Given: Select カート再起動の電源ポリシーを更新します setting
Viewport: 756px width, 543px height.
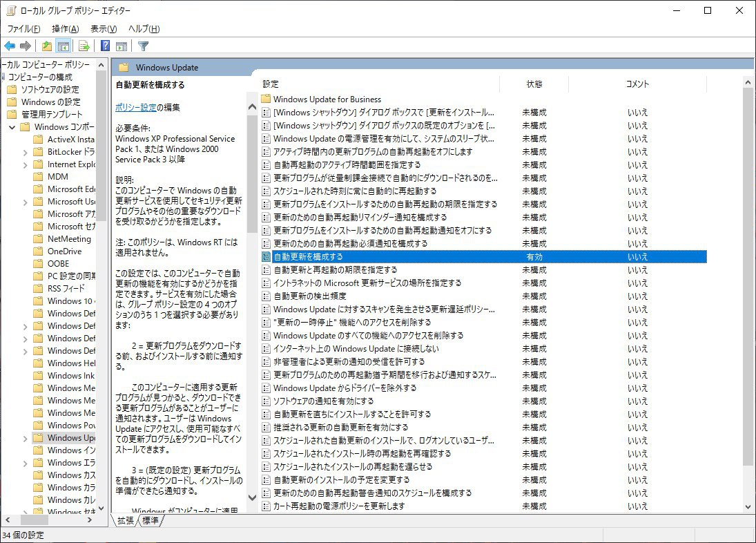Looking at the screenshot, I should point(339,506).
